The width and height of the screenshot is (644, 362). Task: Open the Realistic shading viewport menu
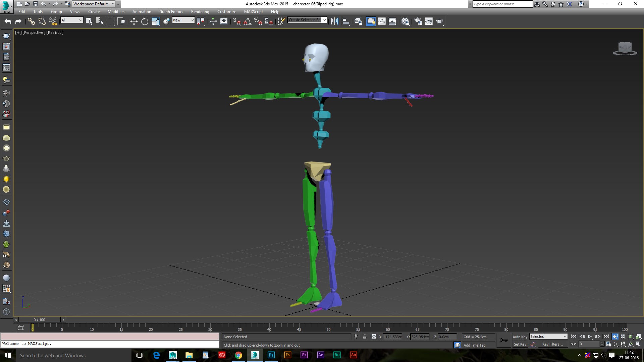tap(55, 33)
